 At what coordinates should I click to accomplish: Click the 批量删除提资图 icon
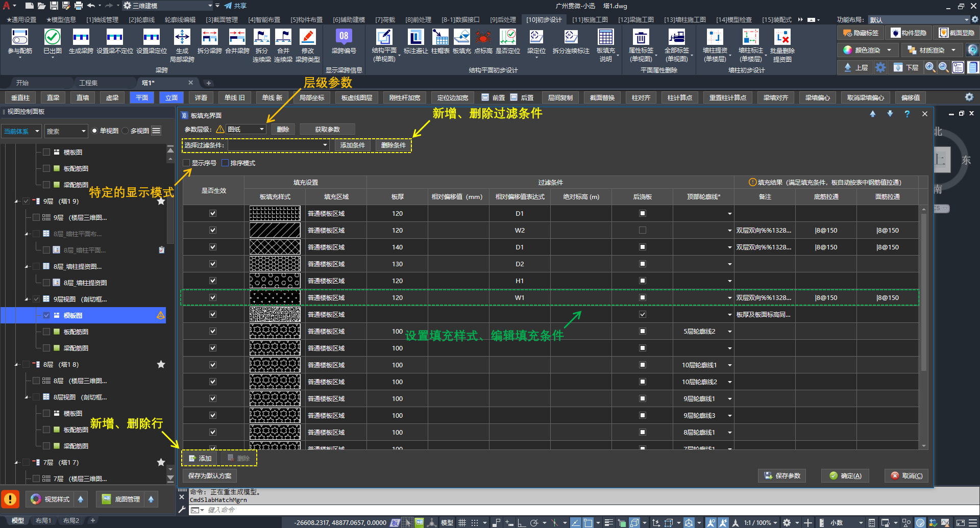tap(782, 38)
